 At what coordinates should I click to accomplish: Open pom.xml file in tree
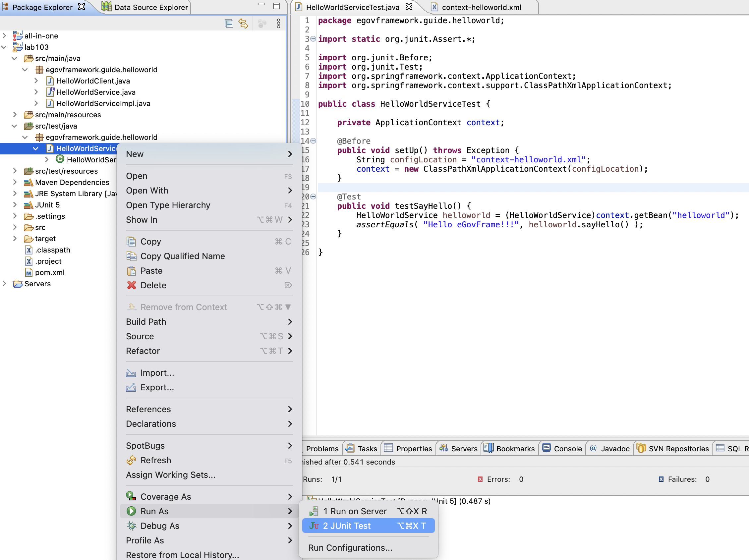point(49,272)
